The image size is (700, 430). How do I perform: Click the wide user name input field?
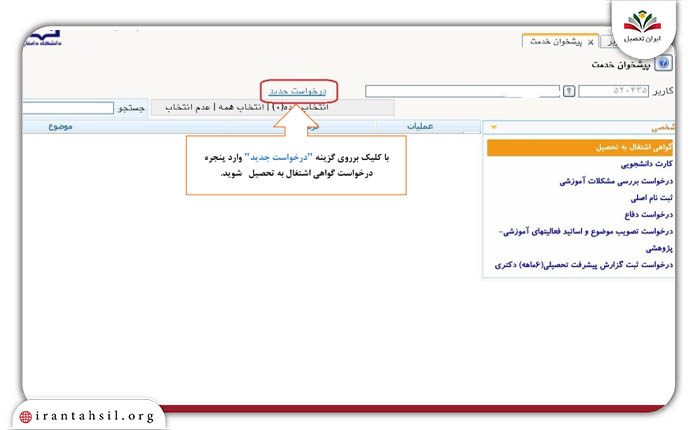point(462,91)
